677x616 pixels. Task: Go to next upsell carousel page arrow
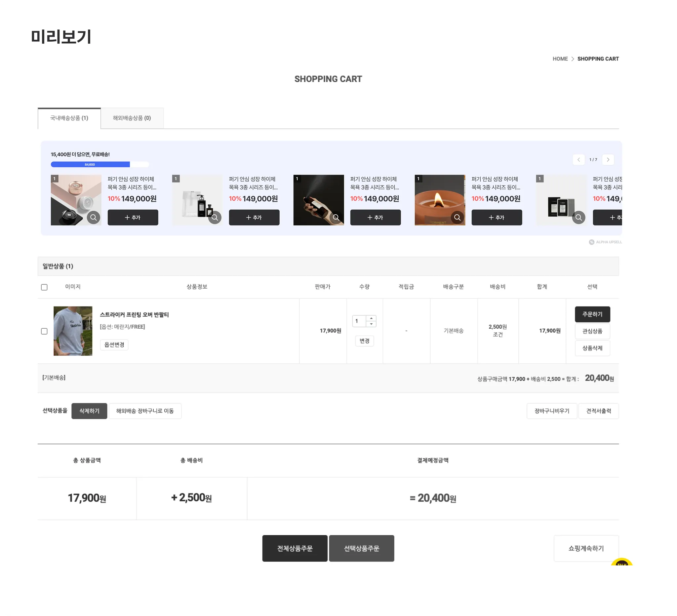[608, 160]
